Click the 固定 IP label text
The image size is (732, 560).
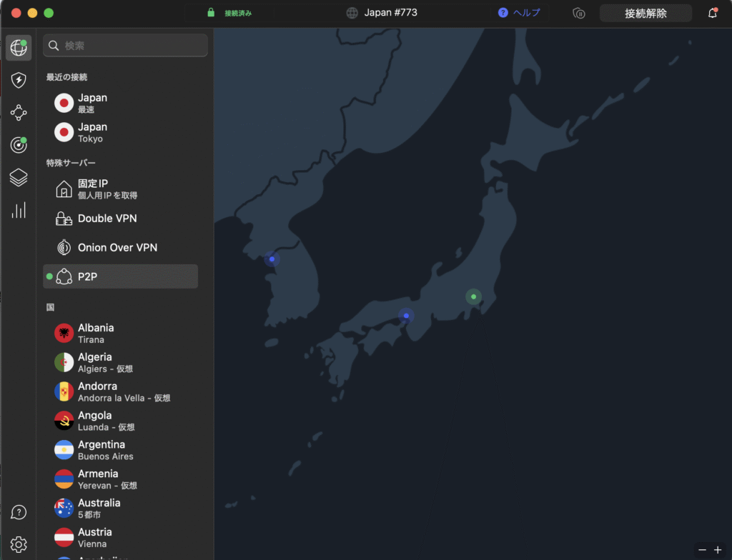pyautogui.click(x=93, y=184)
